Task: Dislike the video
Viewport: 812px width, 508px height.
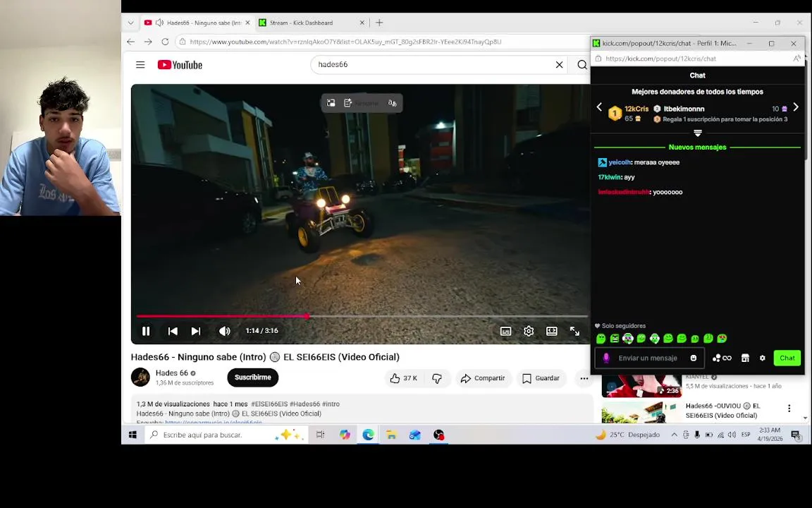Action: click(x=436, y=378)
